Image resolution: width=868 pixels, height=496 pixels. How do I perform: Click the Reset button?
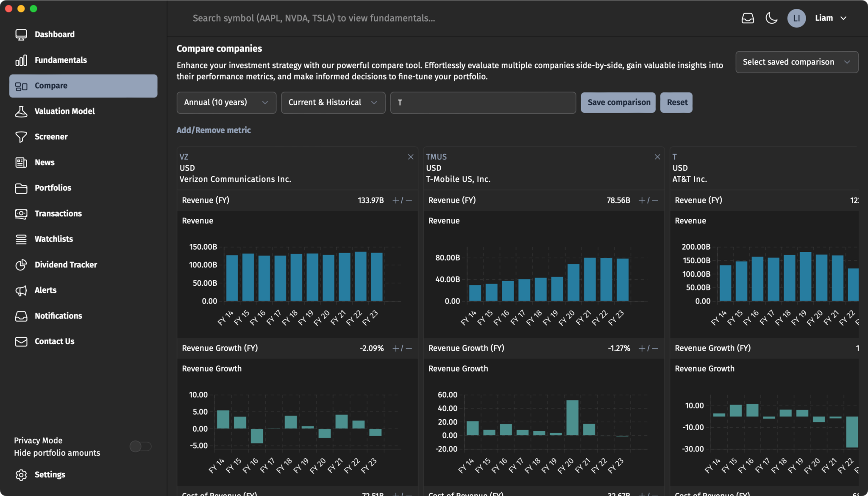tap(676, 103)
